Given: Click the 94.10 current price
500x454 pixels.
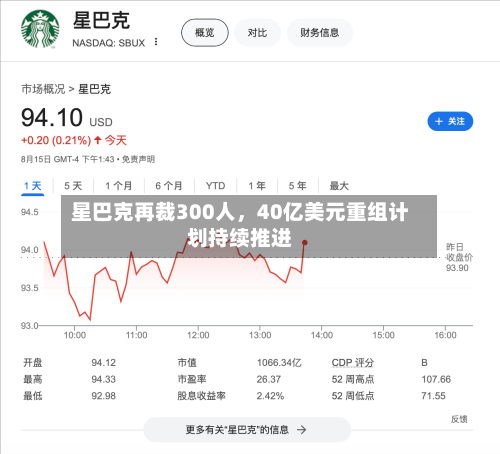Looking at the screenshot, I should (x=52, y=118).
